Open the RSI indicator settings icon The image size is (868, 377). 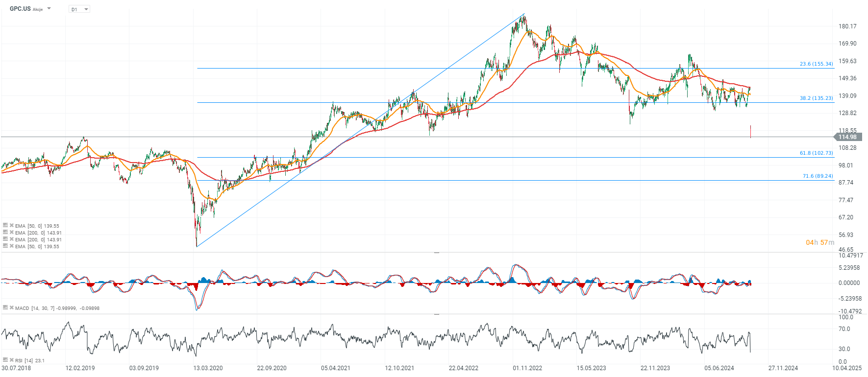(5, 360)
